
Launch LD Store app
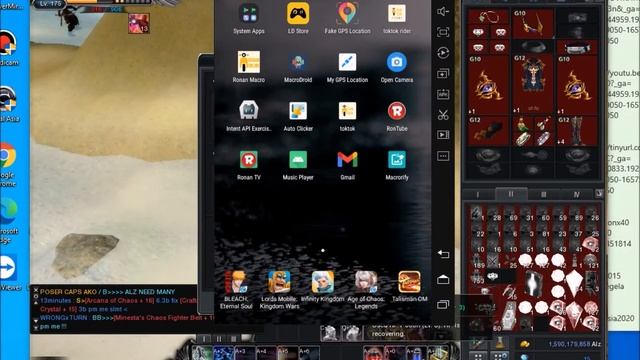(x=298, y=13)
